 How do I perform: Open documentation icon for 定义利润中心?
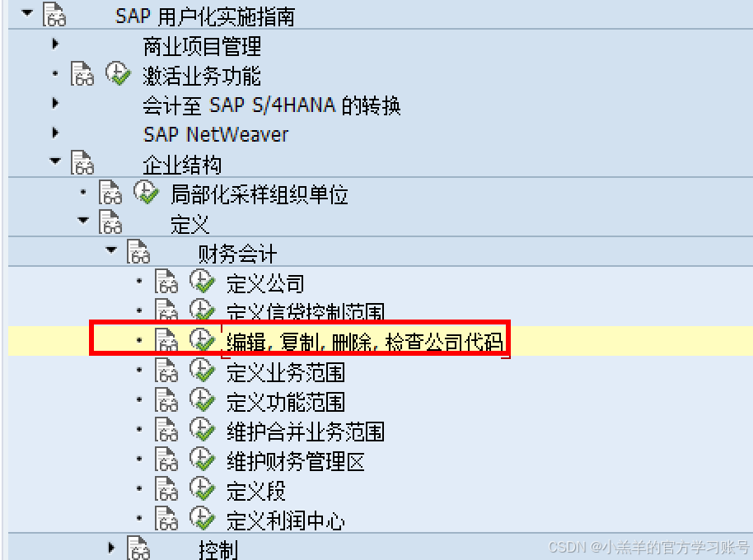pyautogui.click(x=166, y=519)
